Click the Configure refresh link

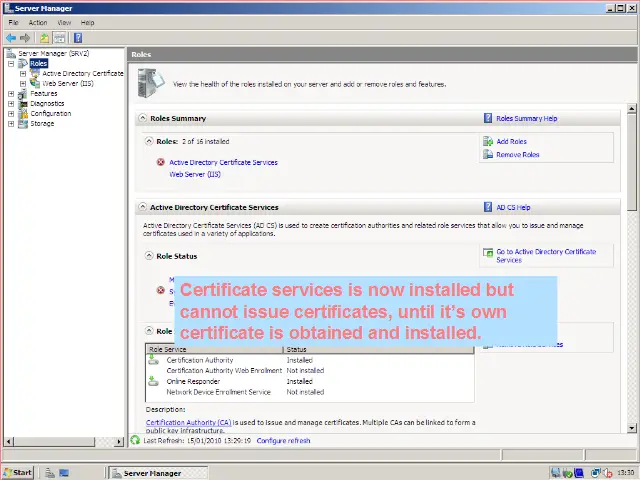[283, 440]
